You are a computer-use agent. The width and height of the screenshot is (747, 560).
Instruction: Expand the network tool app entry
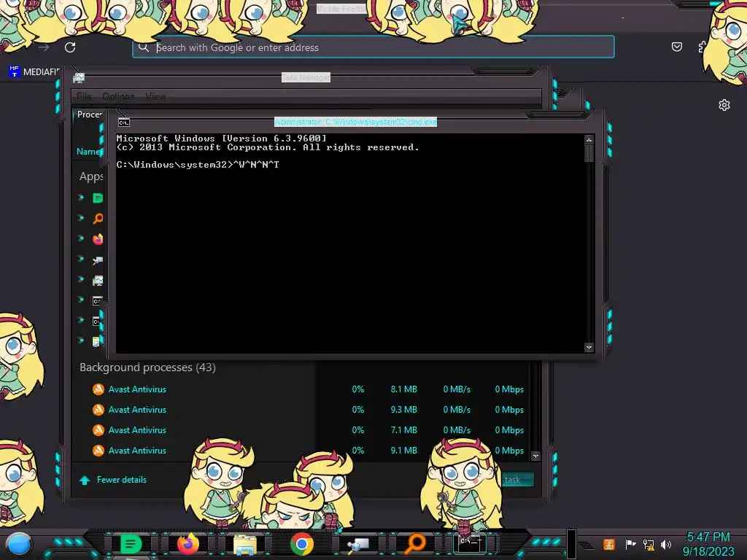coord(80,259)
